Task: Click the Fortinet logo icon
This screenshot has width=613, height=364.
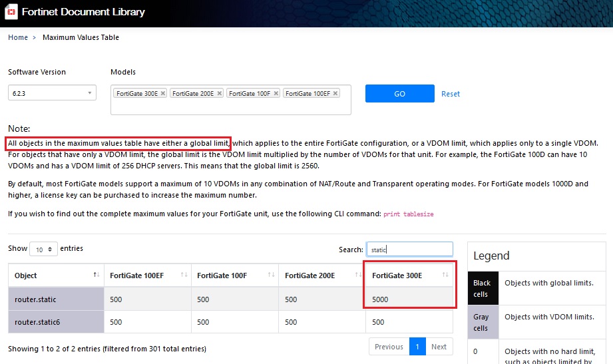Action: tap(11, 12)
